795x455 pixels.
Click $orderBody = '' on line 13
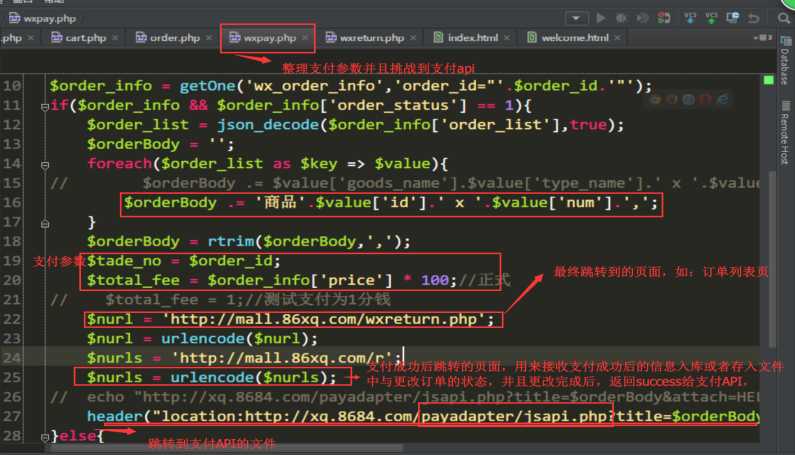(x=160, y=144)
